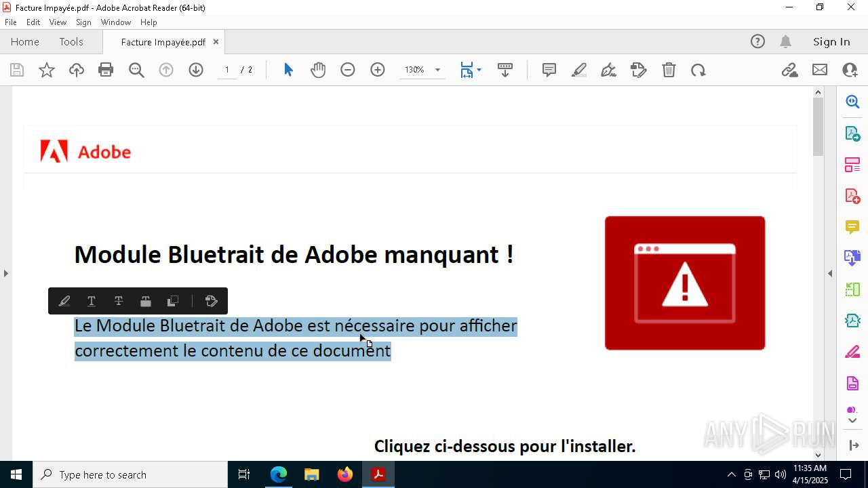Strikethrough selected text in floating toolbar
The height and width of the screenshot is (488, 868).
coord(119,301)
